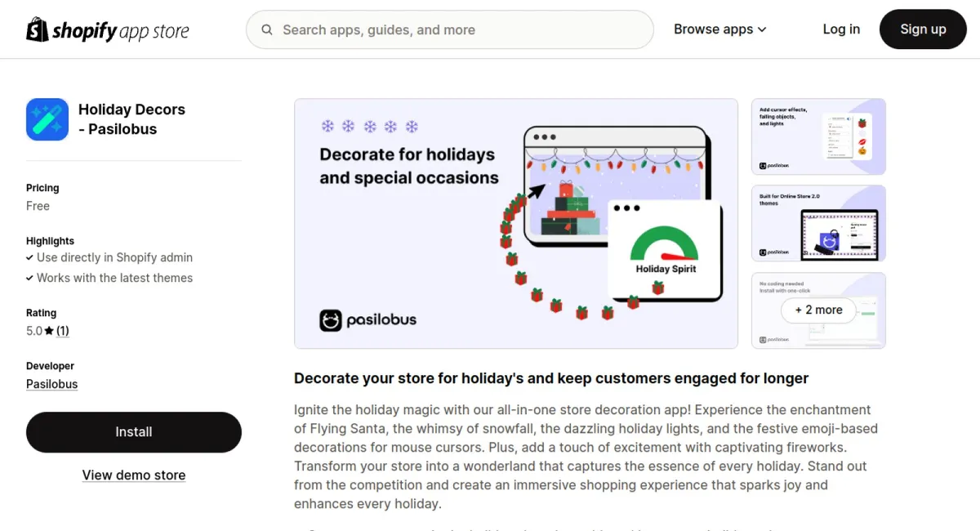The image size is (980, 531).
Task: Click the Pasilobus logo in main image
Action: tap(367, 319)
